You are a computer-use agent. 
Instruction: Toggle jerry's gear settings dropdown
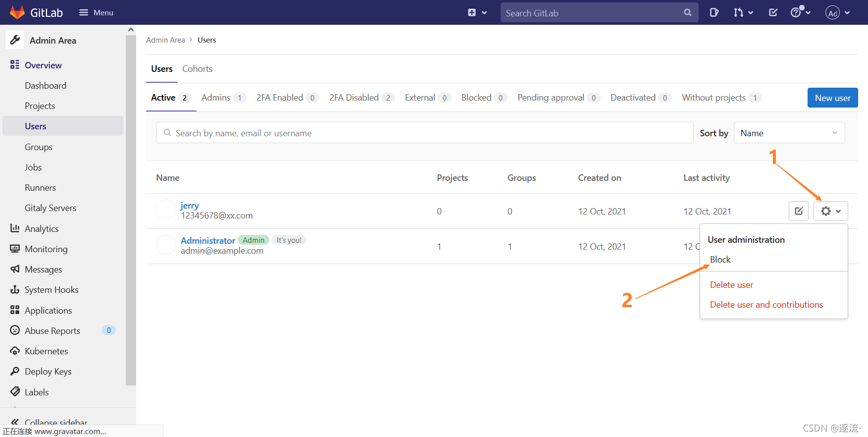[x=831, y=211]
